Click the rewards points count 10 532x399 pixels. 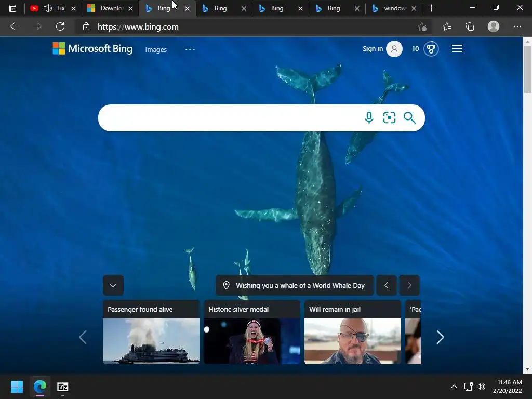click(415, 49)
